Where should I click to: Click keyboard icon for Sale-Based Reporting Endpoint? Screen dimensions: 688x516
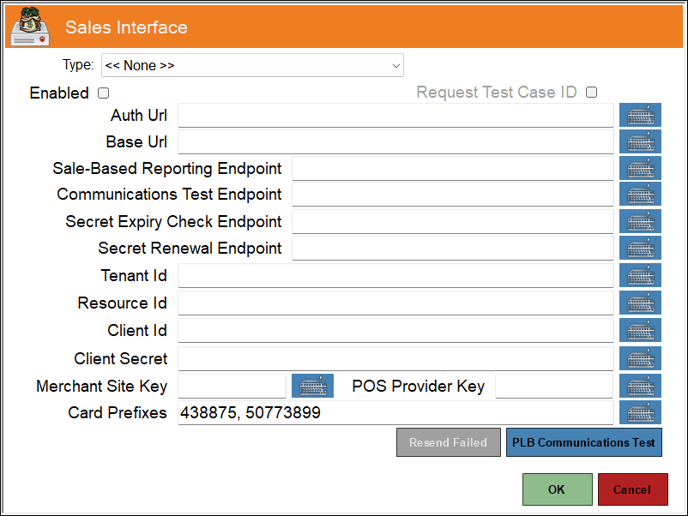pyautogui.click(x=640, y=168)
